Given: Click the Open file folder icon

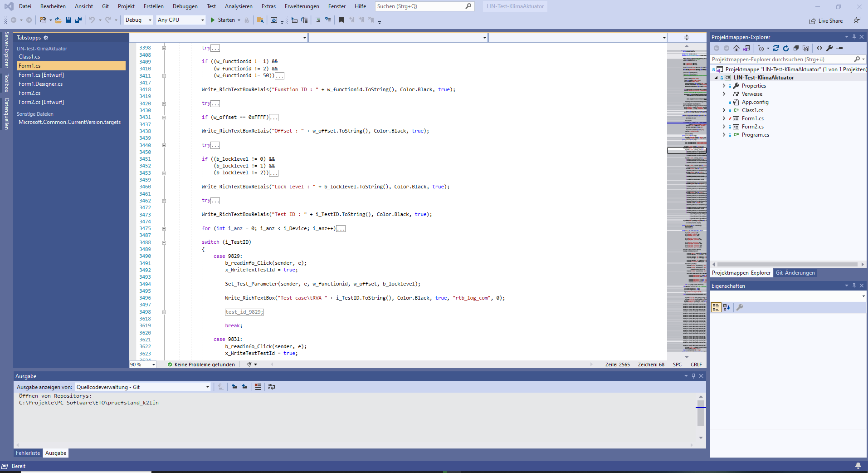Looking at the screenshot, I should [58, 20].
